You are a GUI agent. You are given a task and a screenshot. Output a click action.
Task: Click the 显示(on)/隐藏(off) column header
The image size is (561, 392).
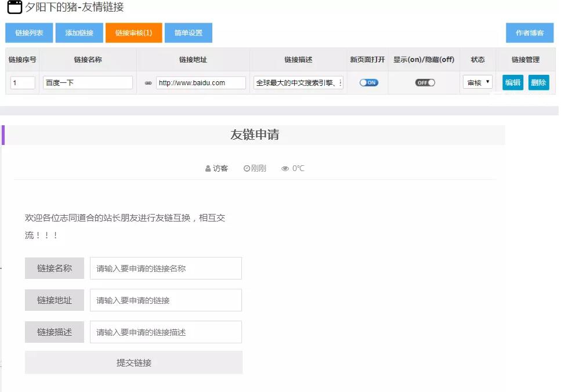[x=424, y=60]
